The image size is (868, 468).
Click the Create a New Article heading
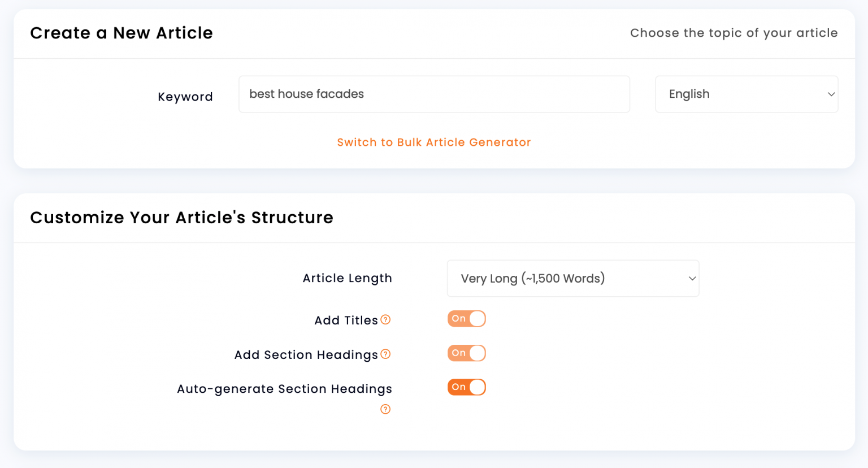pyautogui.click(x=121, y=33)
